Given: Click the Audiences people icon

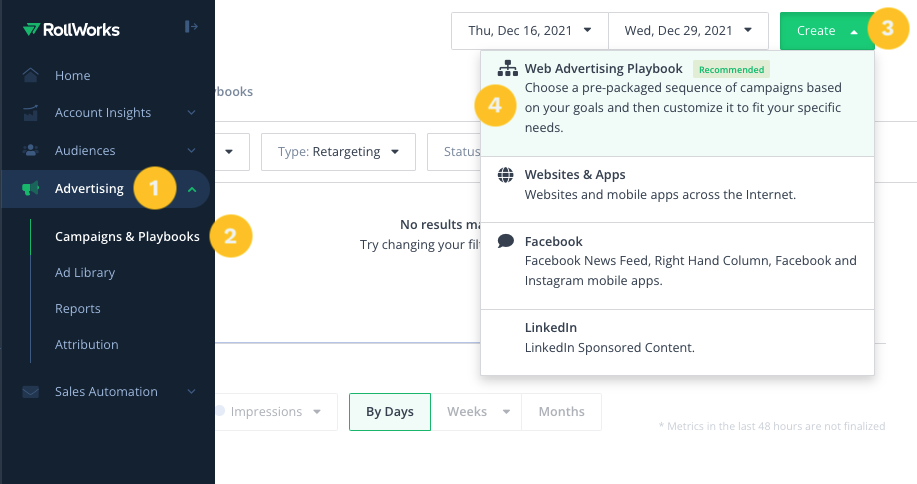Looking at the screenshot, I should [x=30, y=150].
